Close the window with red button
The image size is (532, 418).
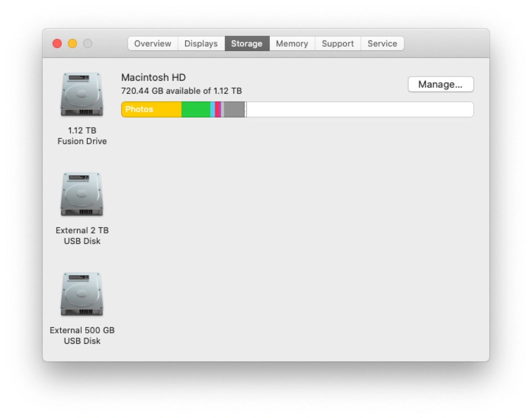tap(57, 44)
